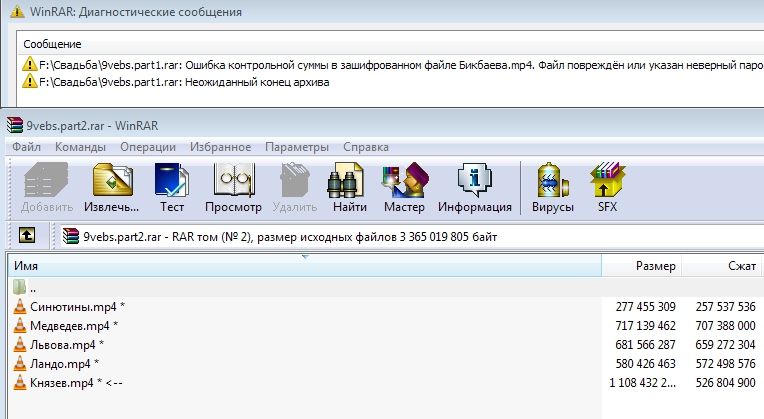Start the Вирусы virus scan
764x419 pixels.
553,180
